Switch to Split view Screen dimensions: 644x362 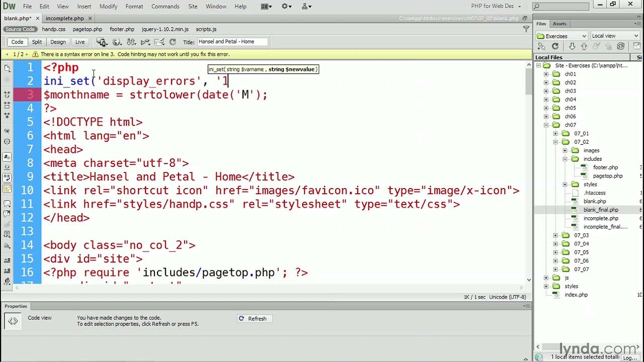(37, 42)
